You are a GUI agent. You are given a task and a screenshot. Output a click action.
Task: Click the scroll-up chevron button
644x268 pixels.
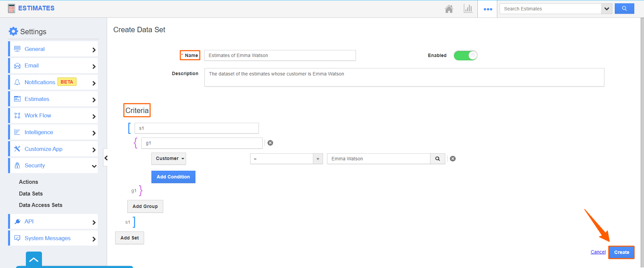(x=34, y=259)
